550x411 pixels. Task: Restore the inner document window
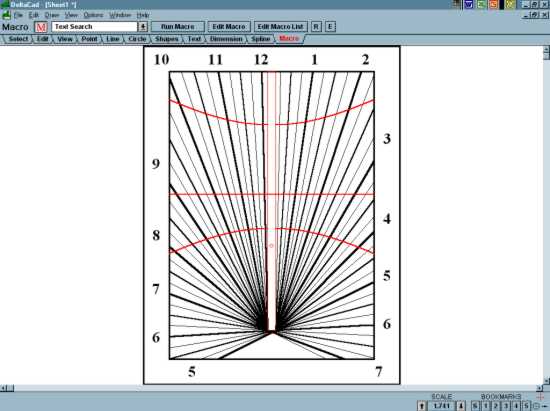535,15
